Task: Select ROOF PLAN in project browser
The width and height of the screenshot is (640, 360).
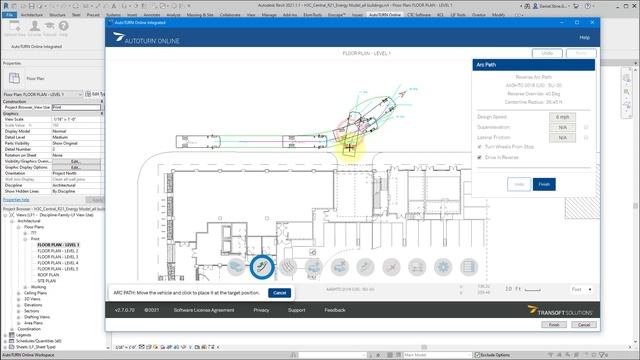Action: 48,275
